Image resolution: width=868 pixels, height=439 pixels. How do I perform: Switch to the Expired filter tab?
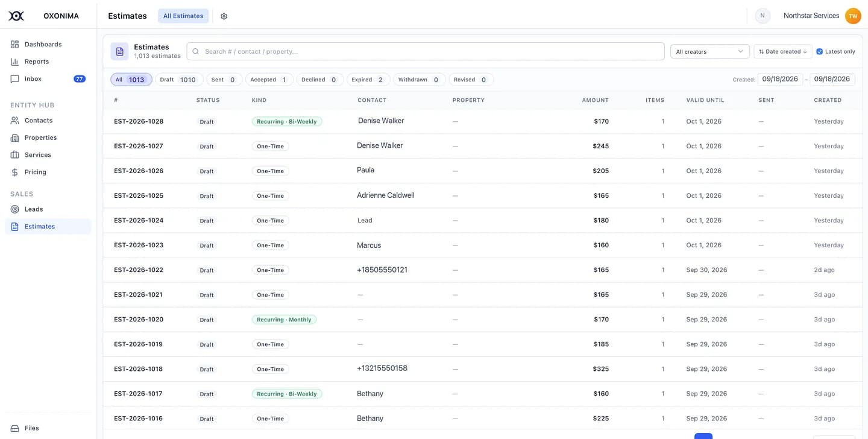368,80
